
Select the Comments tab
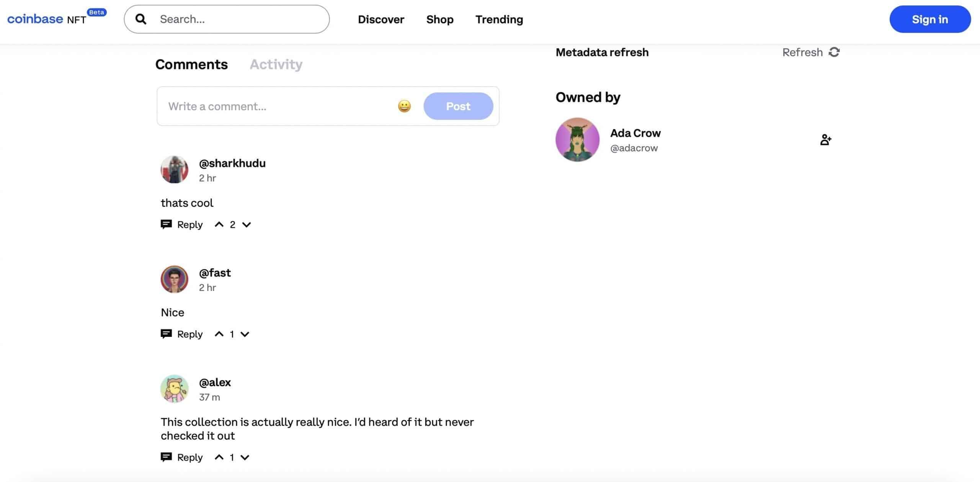(x=191, y=63)
